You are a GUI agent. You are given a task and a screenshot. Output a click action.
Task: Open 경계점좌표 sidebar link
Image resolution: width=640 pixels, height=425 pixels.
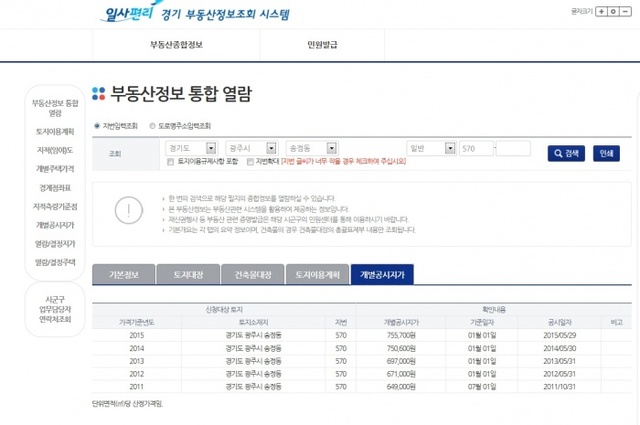55,188
